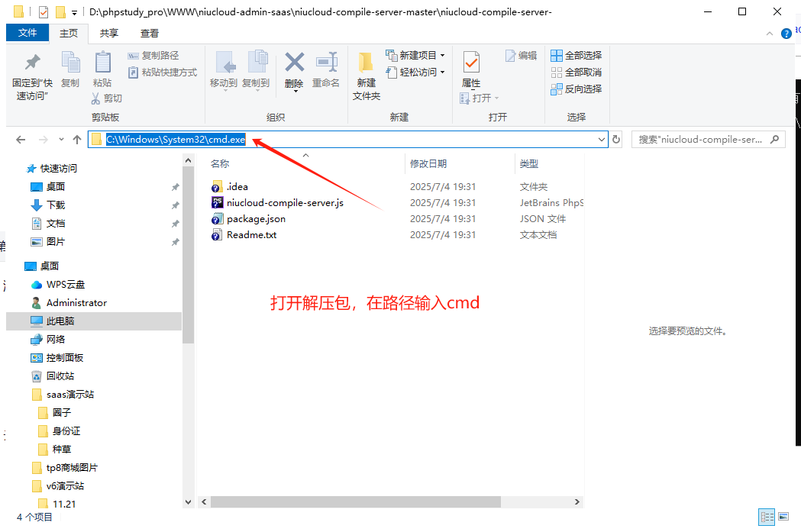Open the File (文件) menu
This screenshot has width=801, height=532.
(x=27, y=33)
